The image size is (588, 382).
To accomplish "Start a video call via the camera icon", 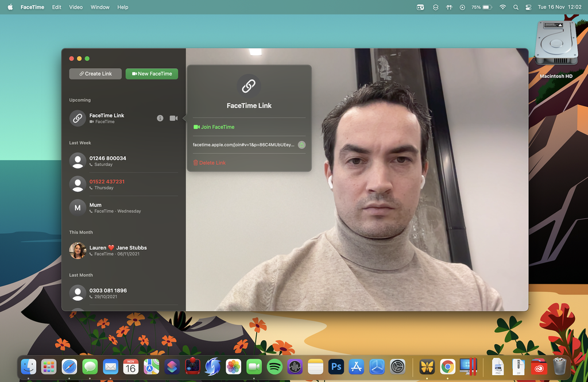I will click(173, 118).
